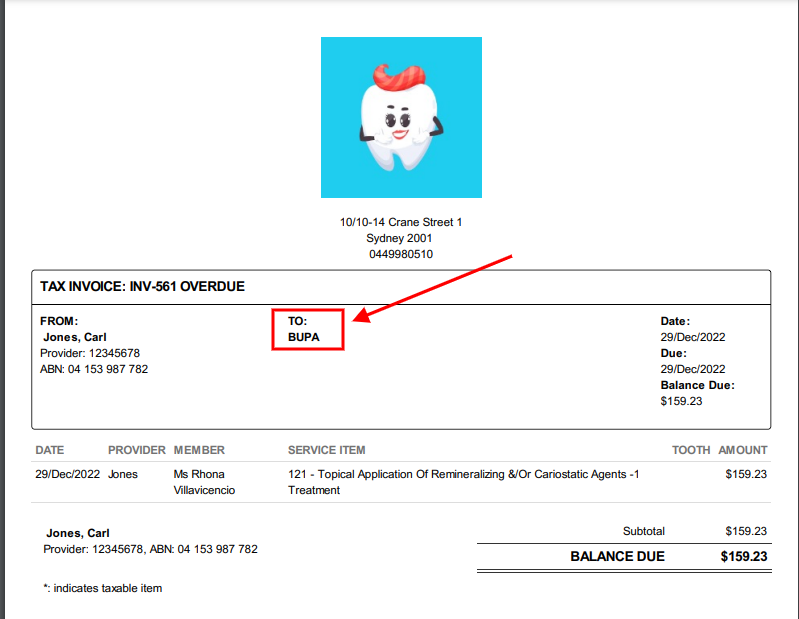
Task: Click provider 'Jones' in the service row
Action: pos(123,474)
